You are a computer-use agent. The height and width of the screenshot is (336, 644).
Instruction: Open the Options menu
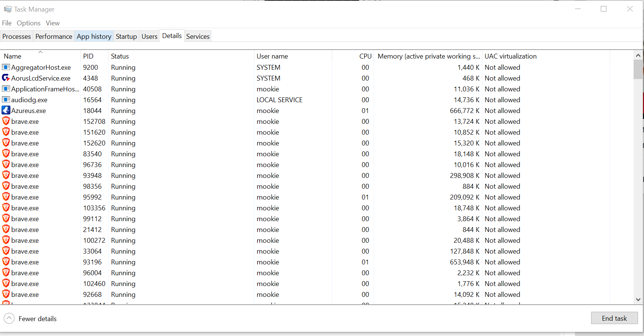coord(29,23)
